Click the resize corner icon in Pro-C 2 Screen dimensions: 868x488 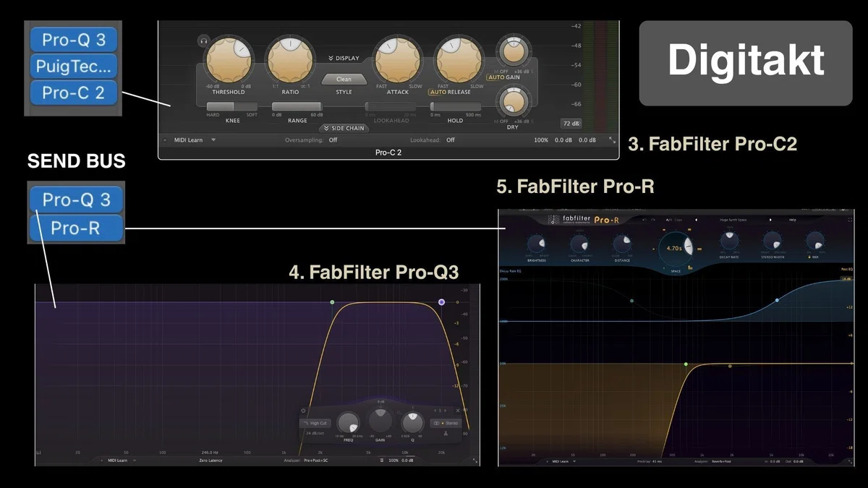613,140
